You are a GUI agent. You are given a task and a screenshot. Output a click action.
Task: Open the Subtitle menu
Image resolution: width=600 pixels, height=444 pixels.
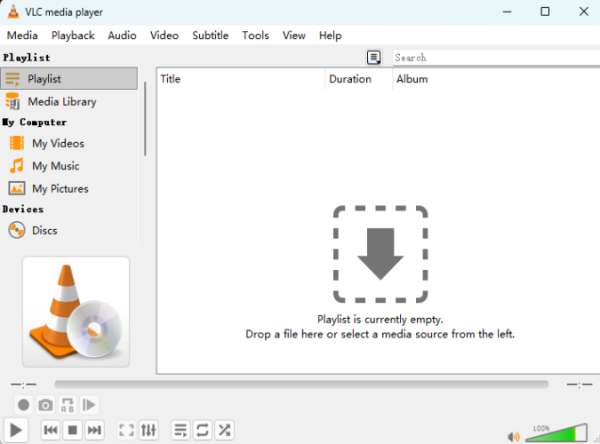point(210,36)
